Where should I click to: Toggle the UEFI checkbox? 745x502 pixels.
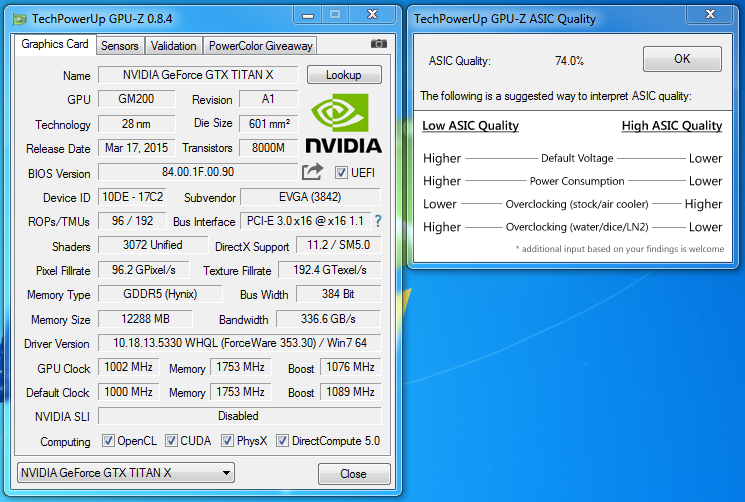point(341,172)
